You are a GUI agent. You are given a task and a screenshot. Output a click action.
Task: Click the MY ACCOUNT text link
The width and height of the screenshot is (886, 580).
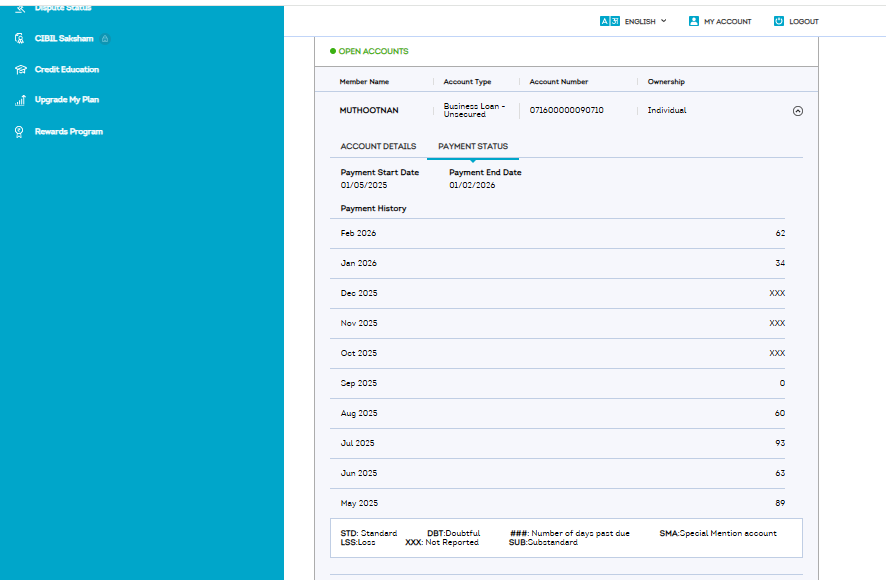pyautogui.click(x=727, y=21)
